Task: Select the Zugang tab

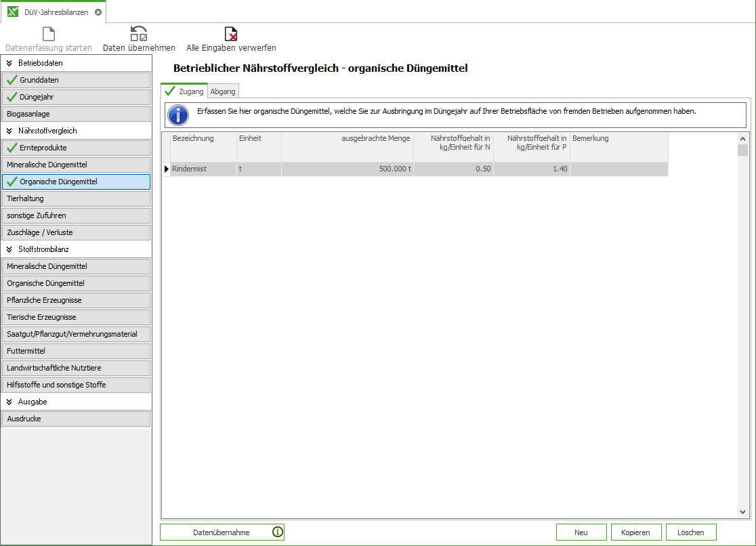Action: 184,91
